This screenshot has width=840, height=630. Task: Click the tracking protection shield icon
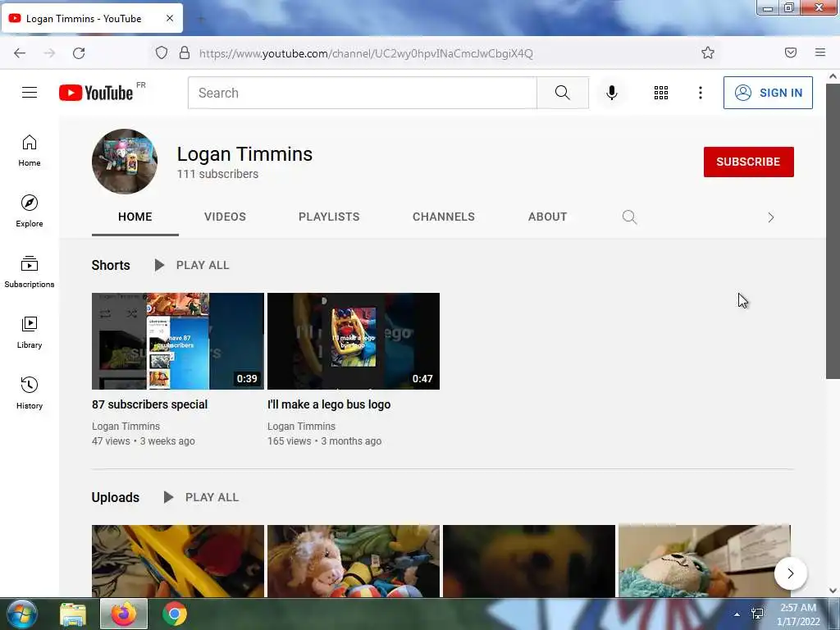162,52
